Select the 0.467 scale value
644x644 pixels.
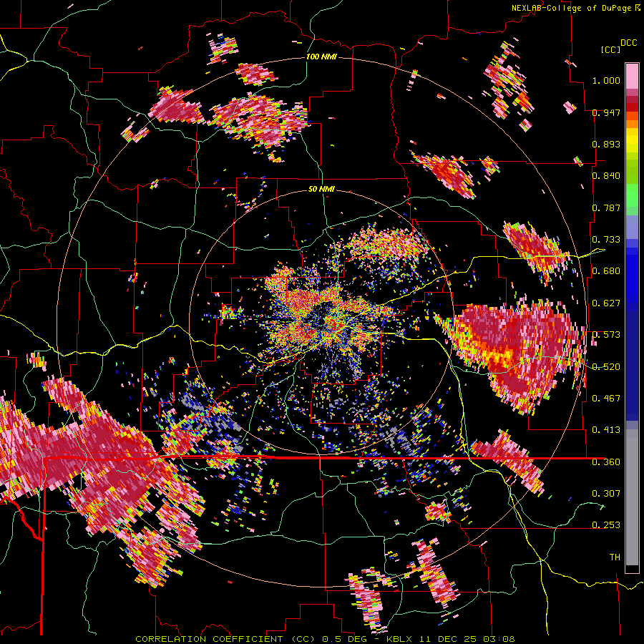click(x=606, y=399)
